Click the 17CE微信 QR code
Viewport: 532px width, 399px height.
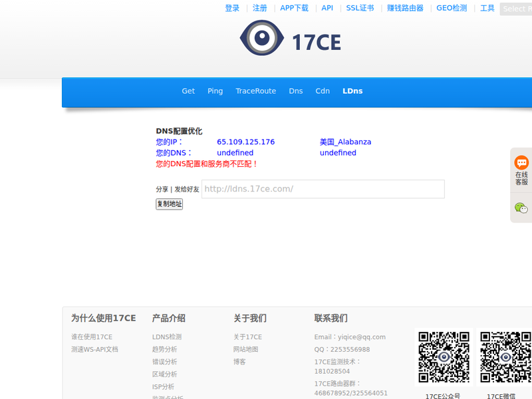(x=505, y=357)
